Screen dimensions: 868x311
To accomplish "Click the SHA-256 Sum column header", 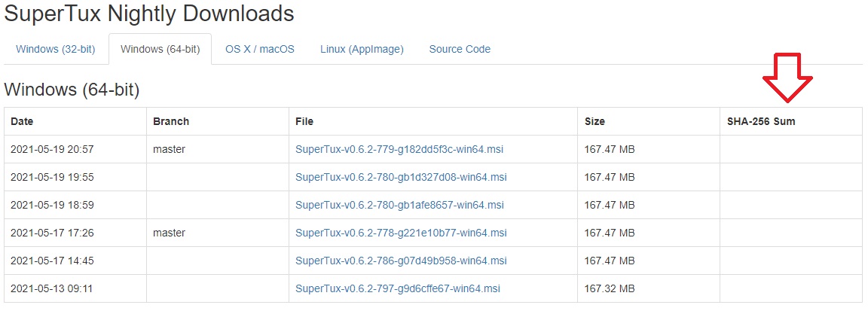I will [761, 121].
